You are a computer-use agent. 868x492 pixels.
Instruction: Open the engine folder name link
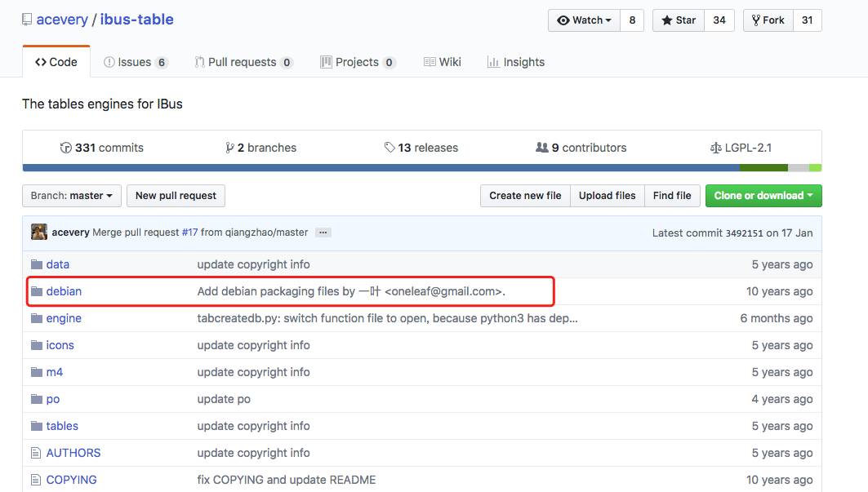(64, 318)
